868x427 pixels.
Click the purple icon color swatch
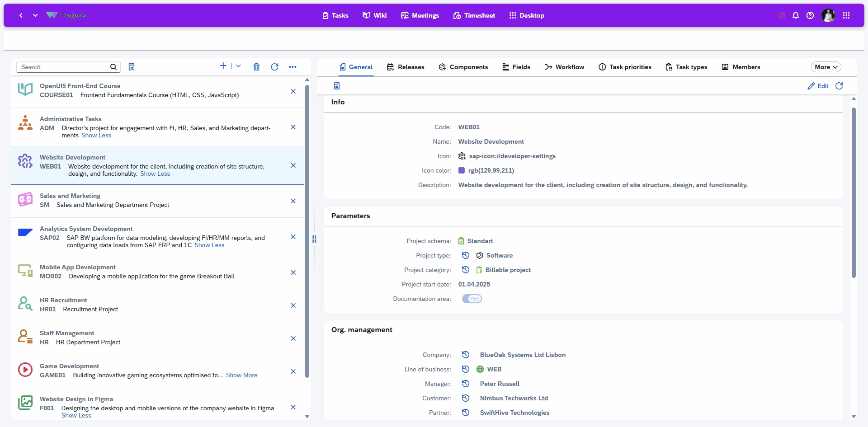tap(462, 170)
